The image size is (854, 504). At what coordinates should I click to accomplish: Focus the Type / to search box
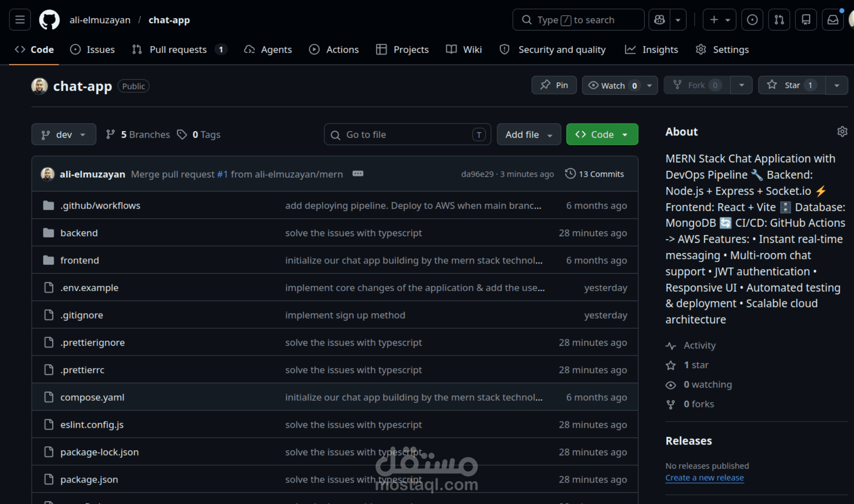pyautogui.click(x=578, y=20)
